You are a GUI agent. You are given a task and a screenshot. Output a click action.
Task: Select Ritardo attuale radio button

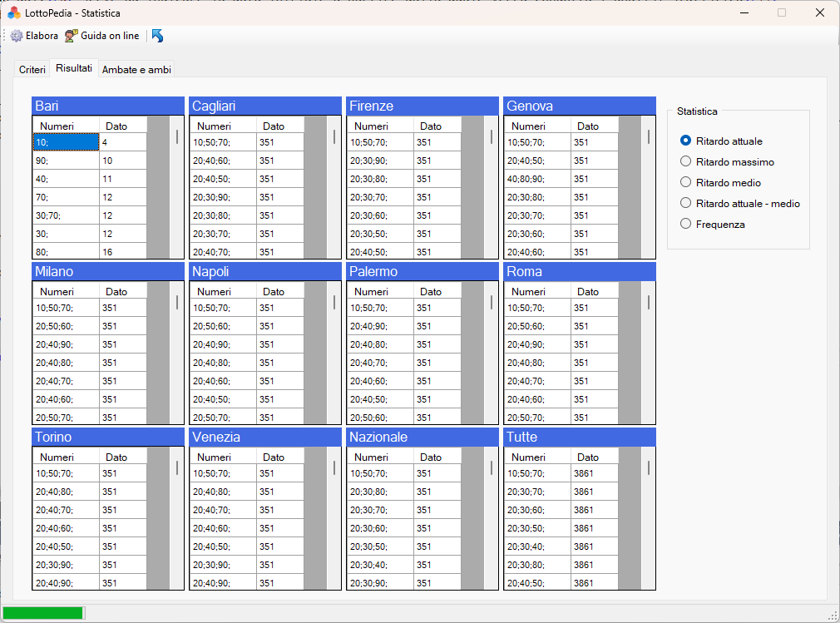[685, 141]
